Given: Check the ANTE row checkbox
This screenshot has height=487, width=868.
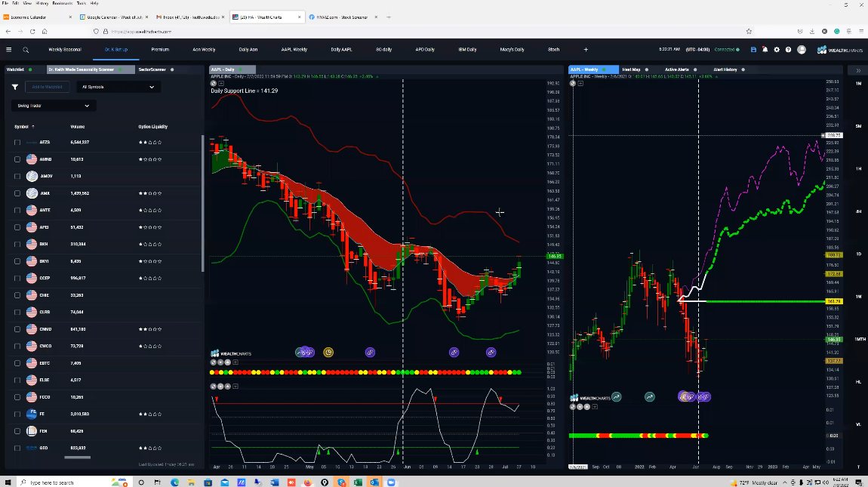Looking at the screenshot, I should (17, 211).
